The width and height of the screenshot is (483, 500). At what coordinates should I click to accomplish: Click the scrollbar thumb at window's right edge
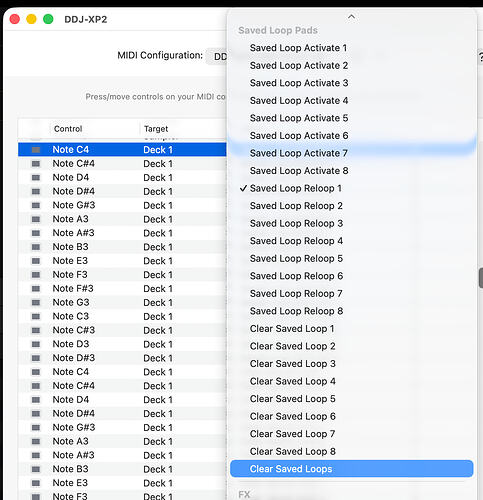481,278
